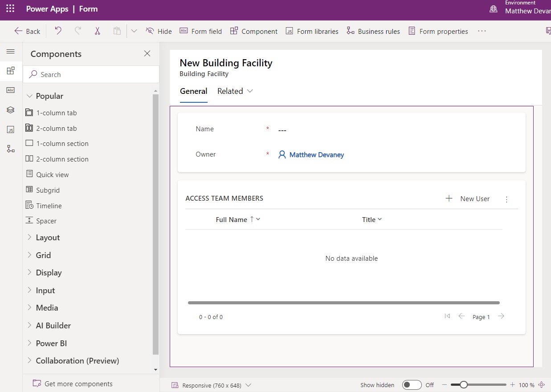
Task: Click the Undo arrow icon
Action: [58, 31]
